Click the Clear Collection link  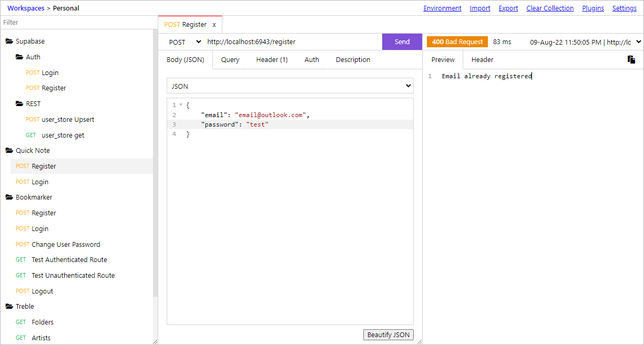(550, 8)
